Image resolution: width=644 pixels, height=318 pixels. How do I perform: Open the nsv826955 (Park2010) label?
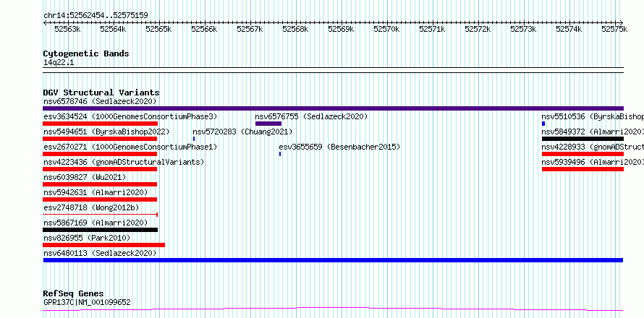point(87,238)
